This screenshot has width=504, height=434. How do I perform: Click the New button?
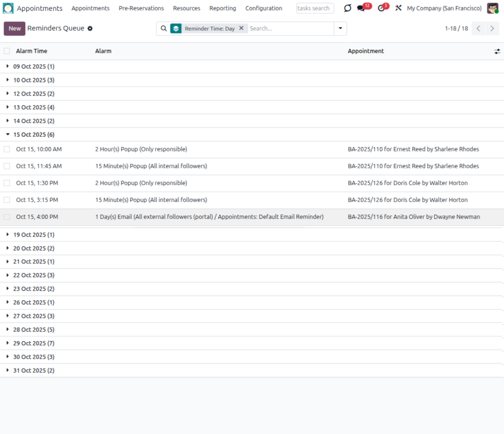point(15,29)
